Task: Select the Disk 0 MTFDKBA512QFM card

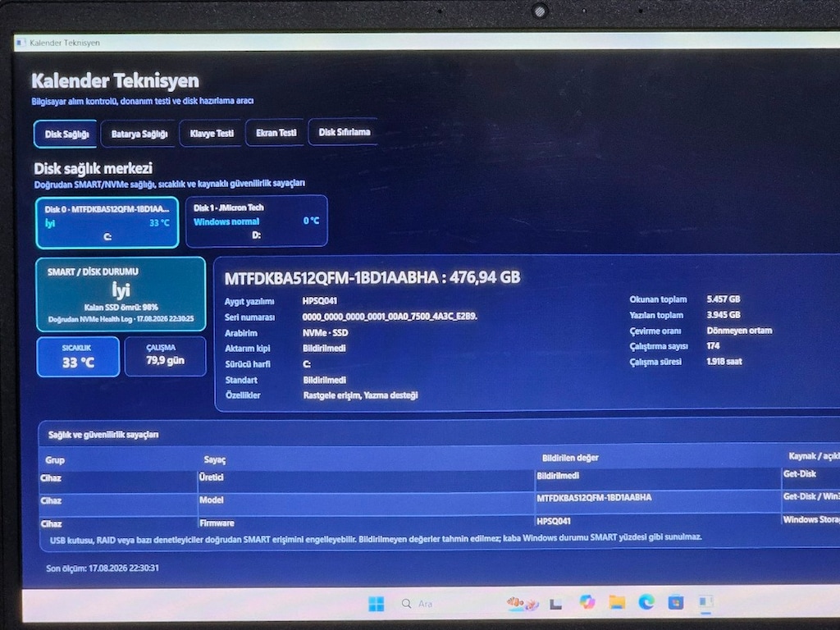Action: point(107,223)
